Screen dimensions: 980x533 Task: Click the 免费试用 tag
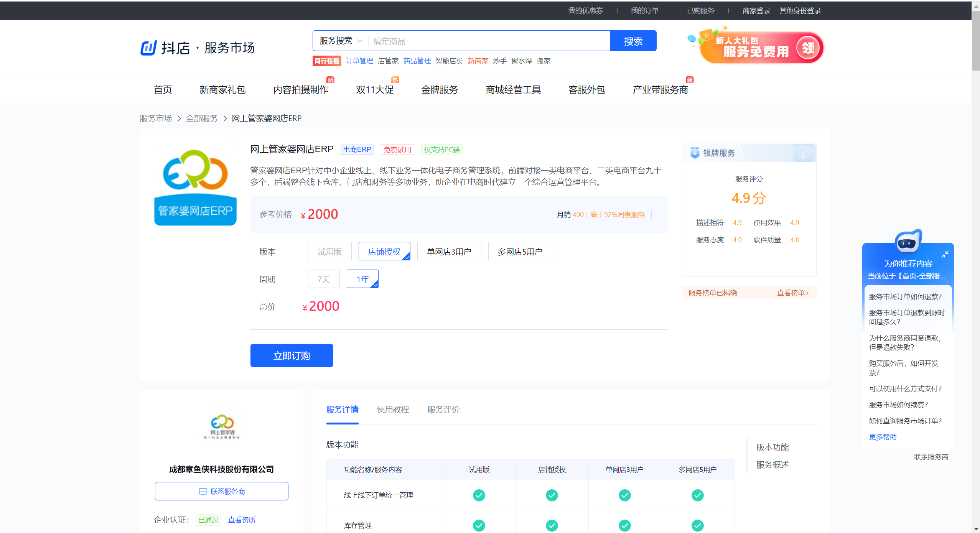pyautogui.click(x=397, y=150)
